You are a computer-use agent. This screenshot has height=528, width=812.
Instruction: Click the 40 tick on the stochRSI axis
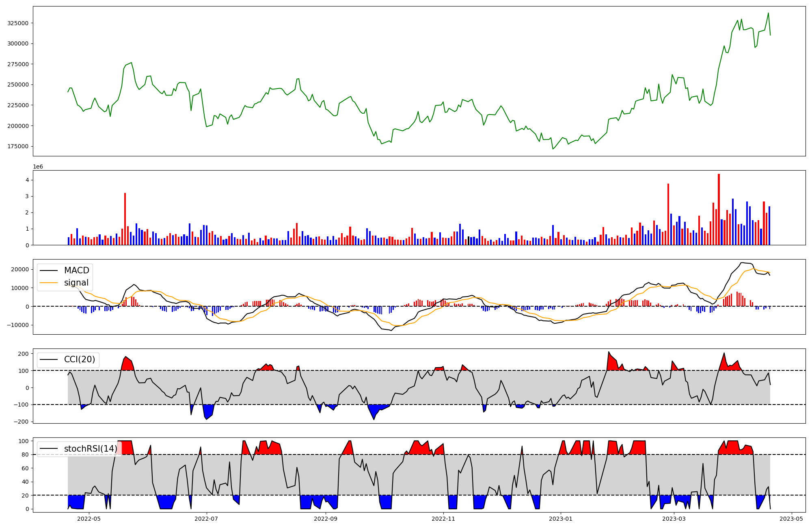click(25, 482)
